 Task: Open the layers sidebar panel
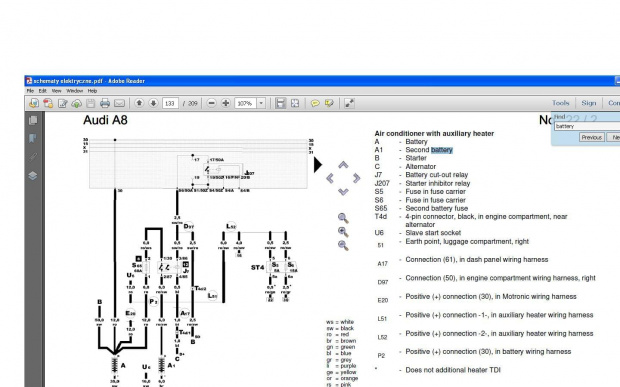(33, 176)
